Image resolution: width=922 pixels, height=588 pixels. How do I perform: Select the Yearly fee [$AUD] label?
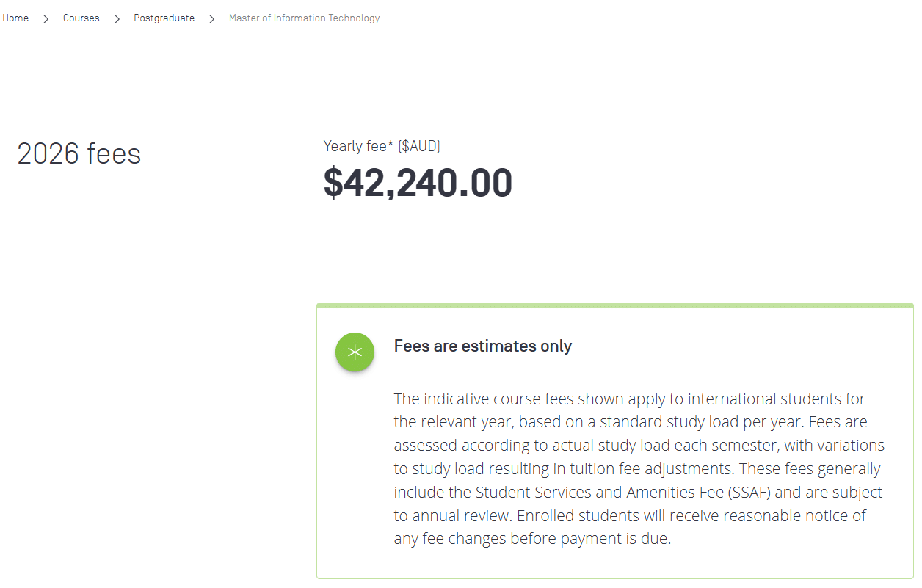pos(381,145)
